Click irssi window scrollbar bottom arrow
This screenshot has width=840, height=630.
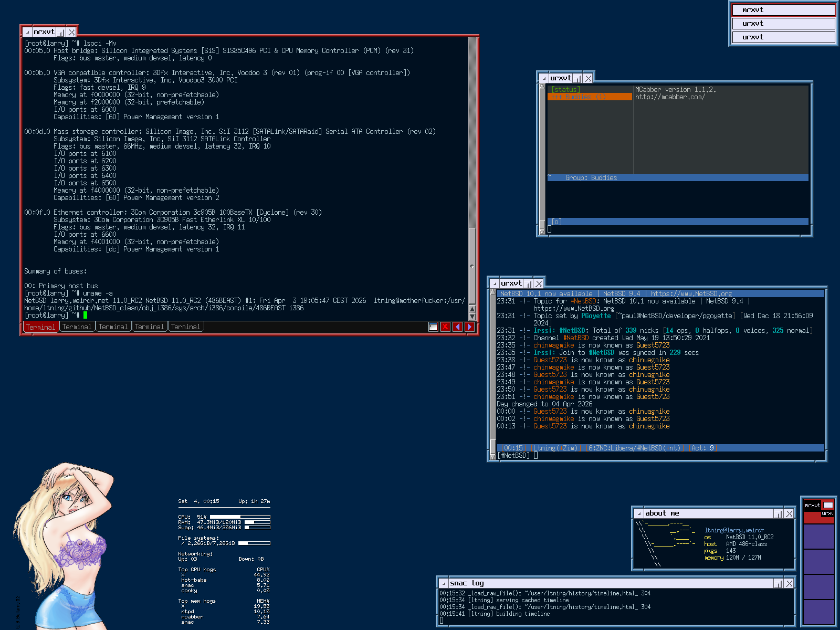point(492,457)
